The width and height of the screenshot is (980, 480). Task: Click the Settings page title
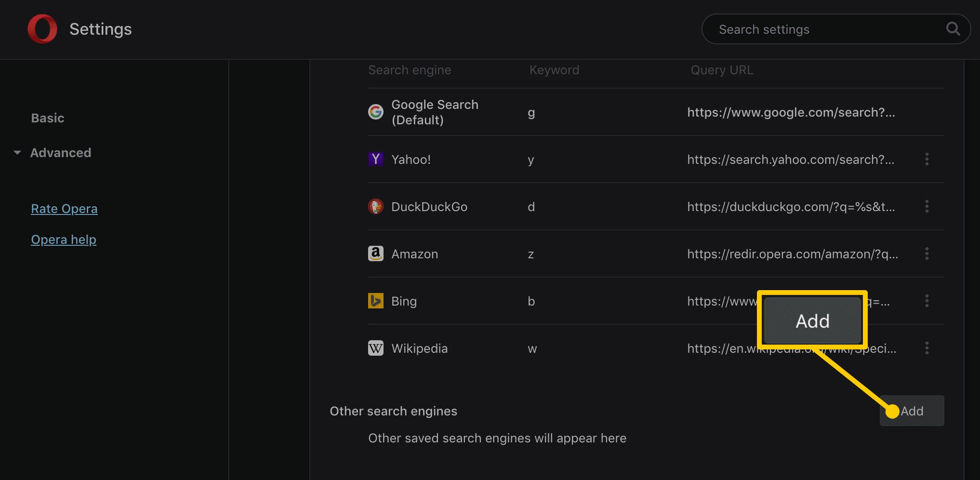pos(100,29)
